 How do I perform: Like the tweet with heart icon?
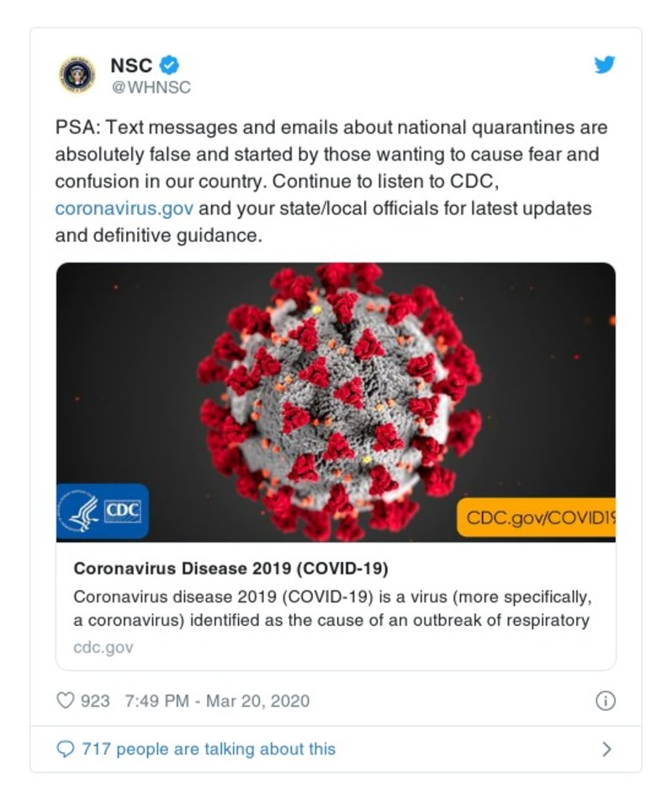point(66,700)
